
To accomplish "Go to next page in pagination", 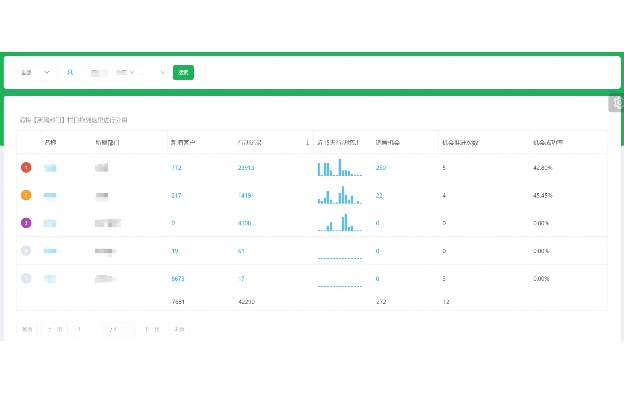I will pos(152,329).
